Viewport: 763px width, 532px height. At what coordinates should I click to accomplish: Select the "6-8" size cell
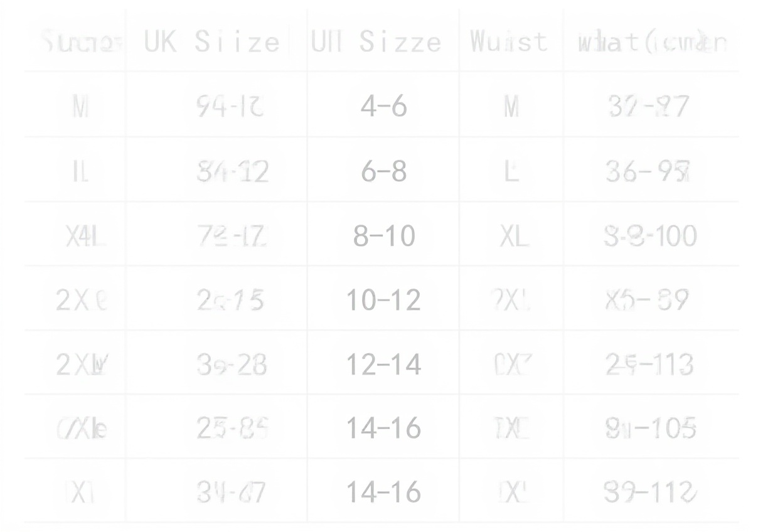pyautogui.click(x=383, y=172)
